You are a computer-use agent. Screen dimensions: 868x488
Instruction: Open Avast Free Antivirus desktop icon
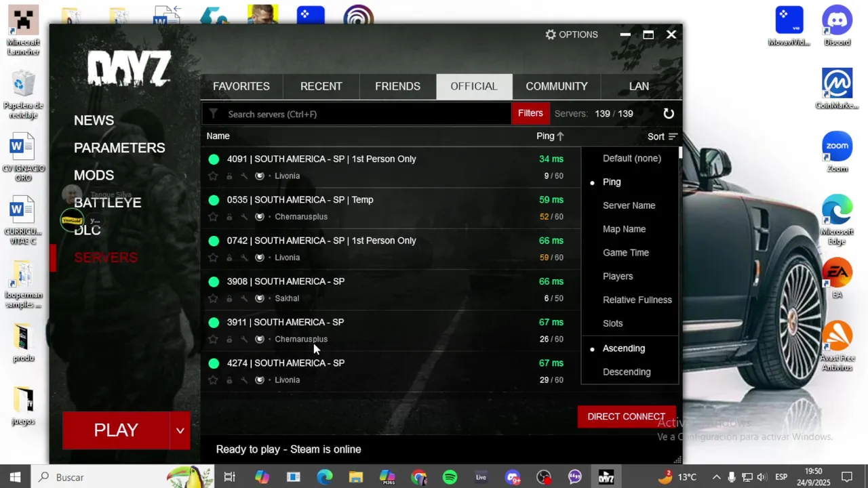point(837,346)
